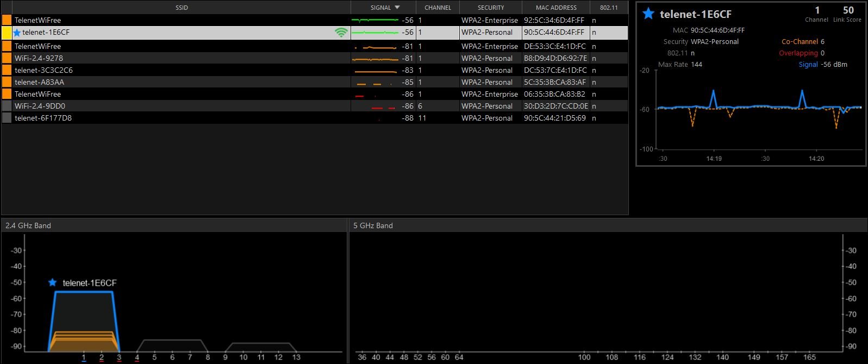Click the blue star in the 2.4 GHz graph
868x364 pixels.
click(52, 283)
